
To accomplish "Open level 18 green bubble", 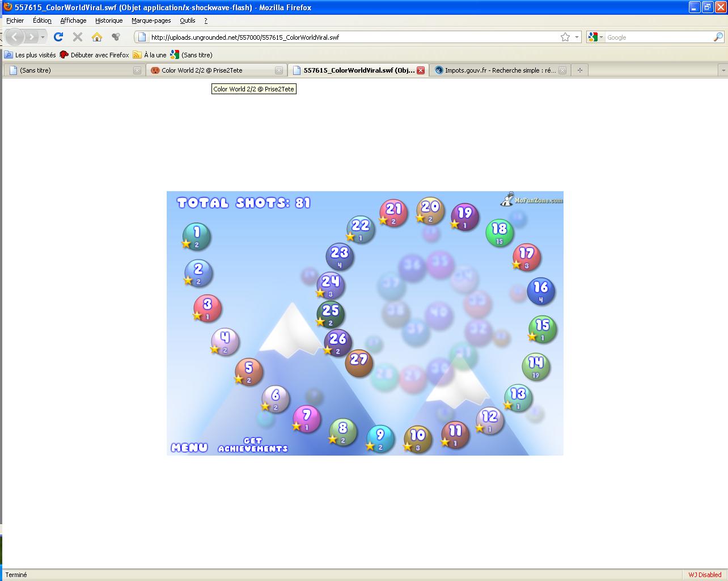I will [x=499, y=232].
